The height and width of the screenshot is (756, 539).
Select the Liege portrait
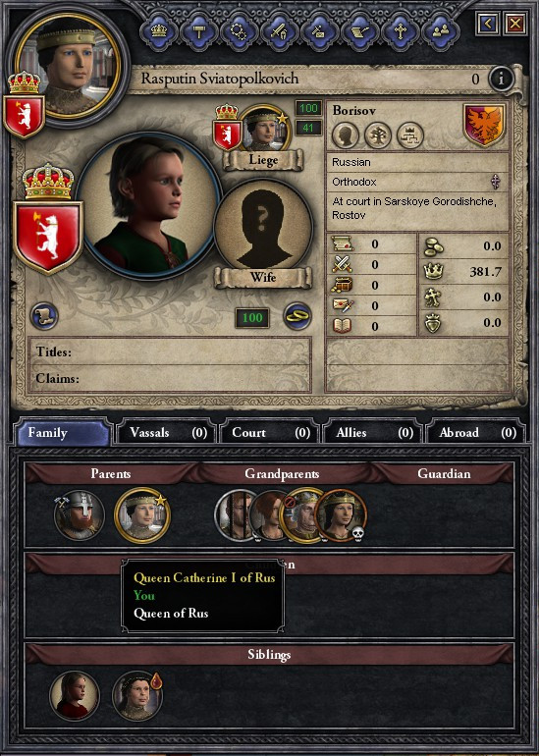click(x=264, y=130)
